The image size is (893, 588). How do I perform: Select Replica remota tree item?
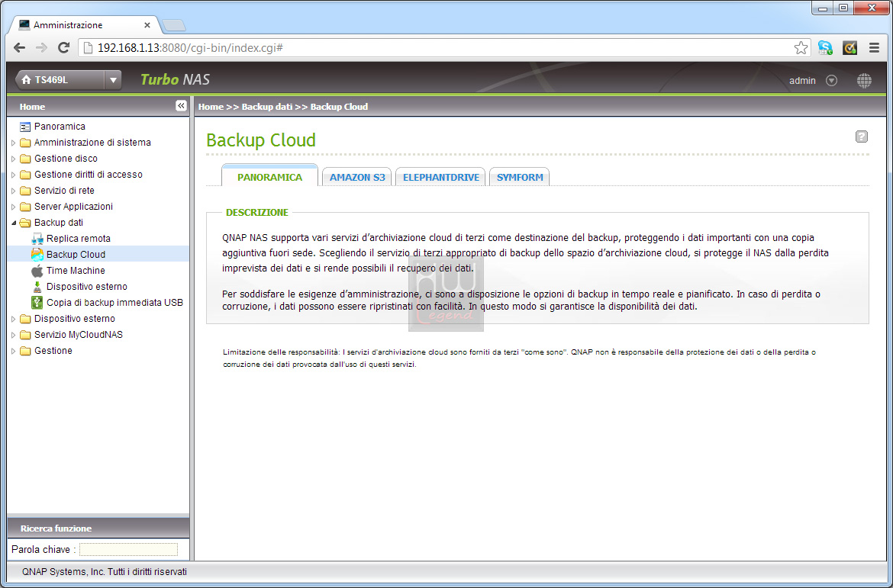click(x=79, y=239)
